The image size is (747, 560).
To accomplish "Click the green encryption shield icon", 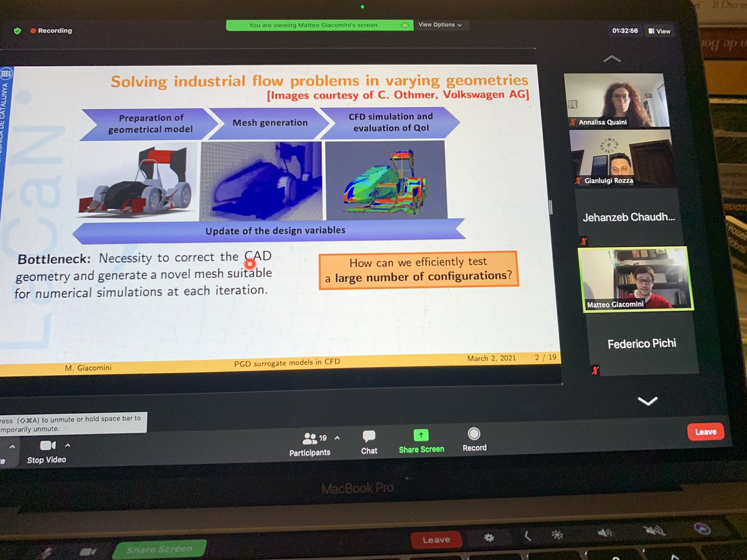I will pyautogui.click(x=17, y=30).
